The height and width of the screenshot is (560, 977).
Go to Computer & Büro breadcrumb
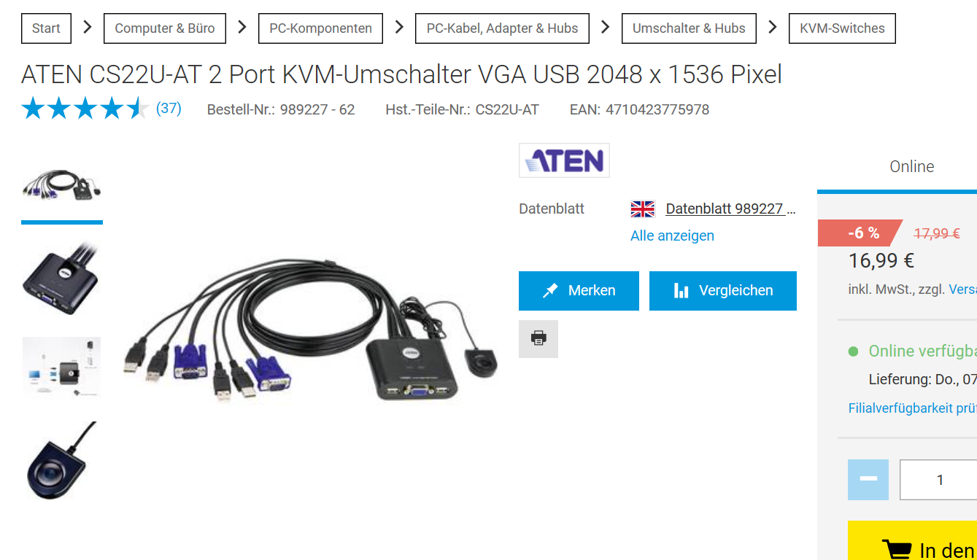point(165,28)
